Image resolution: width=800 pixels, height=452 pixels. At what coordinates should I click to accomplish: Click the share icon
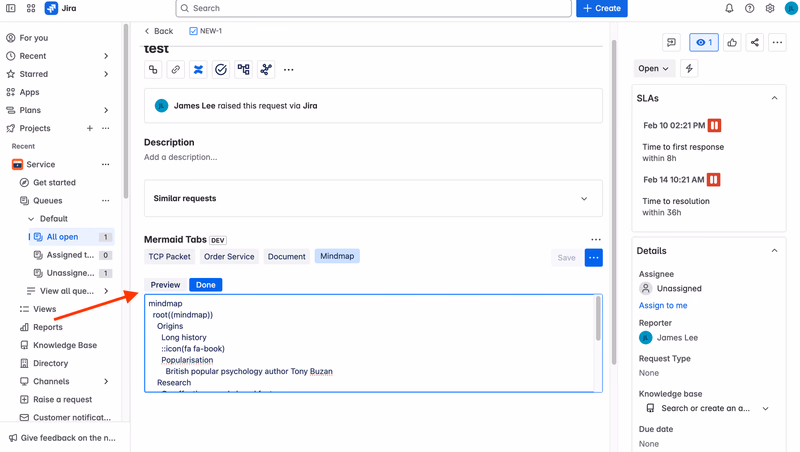point(755,42)
